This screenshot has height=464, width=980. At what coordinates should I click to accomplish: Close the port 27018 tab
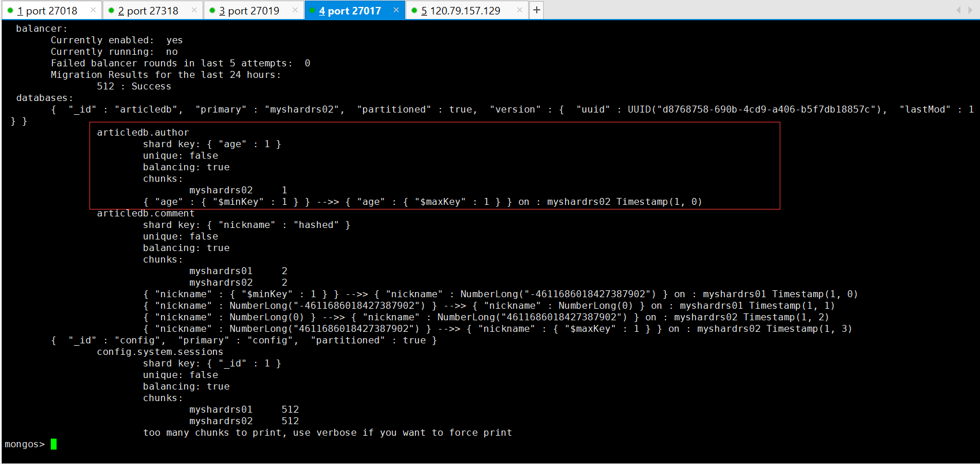point(93,10)
